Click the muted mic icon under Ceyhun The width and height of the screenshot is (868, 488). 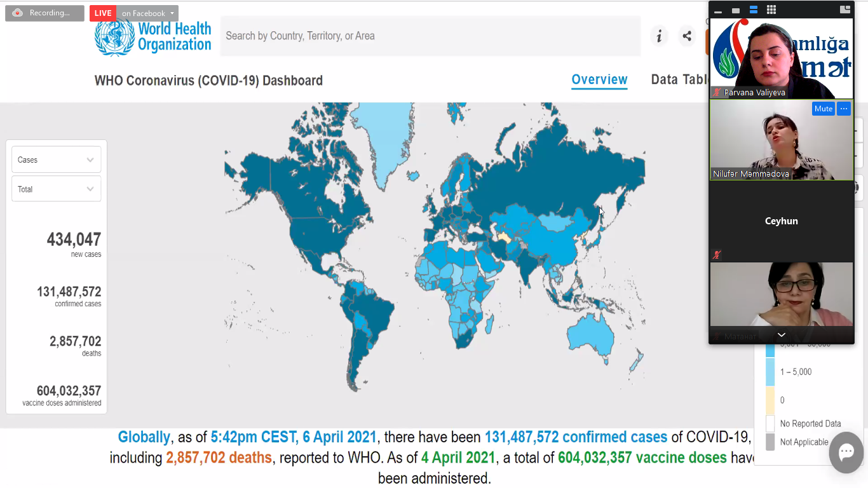pyautogui.click(x=717, y=255)
